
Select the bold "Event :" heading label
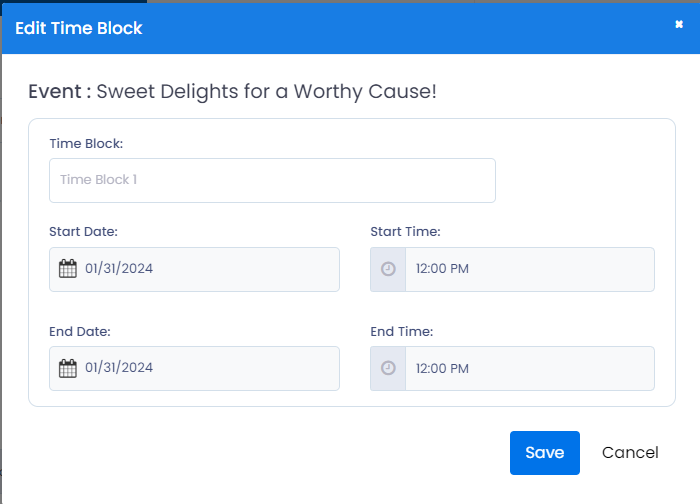coord(60,92)
